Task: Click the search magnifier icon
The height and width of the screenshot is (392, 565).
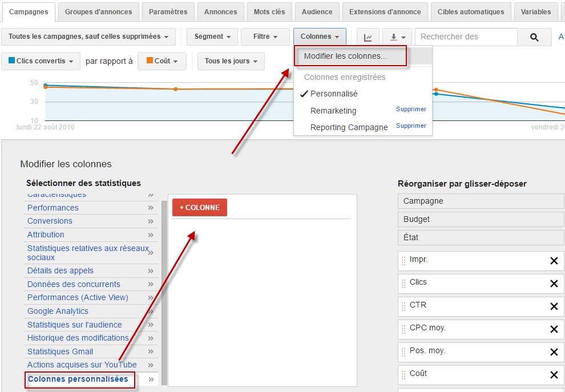Action: 534,37
